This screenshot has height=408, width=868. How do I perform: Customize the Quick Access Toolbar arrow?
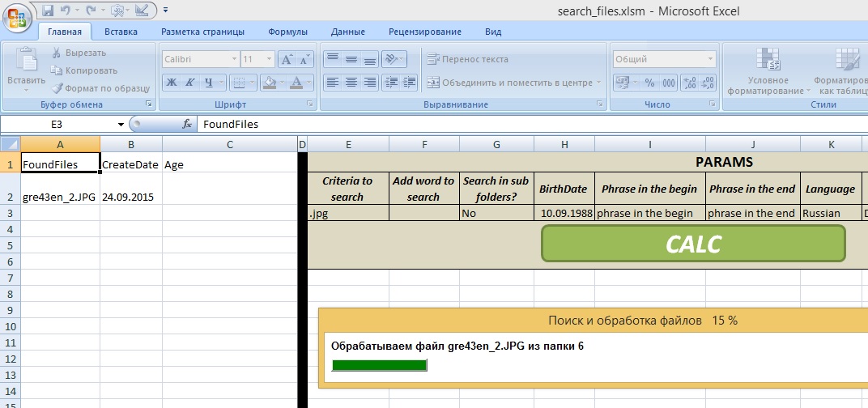pyautogui.click(x=166, y=10)
